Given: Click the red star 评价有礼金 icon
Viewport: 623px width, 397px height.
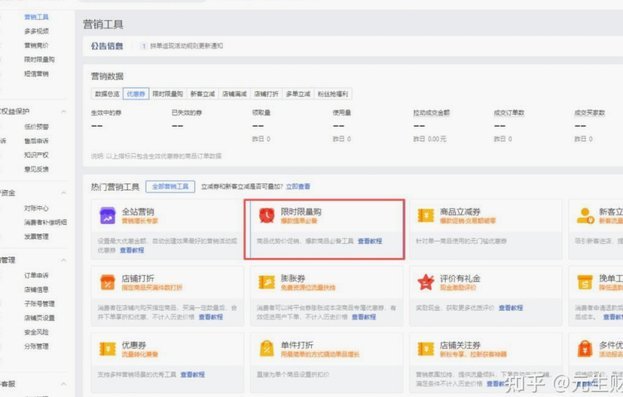Looking at the screenshot, I should [x=426, y=282].
